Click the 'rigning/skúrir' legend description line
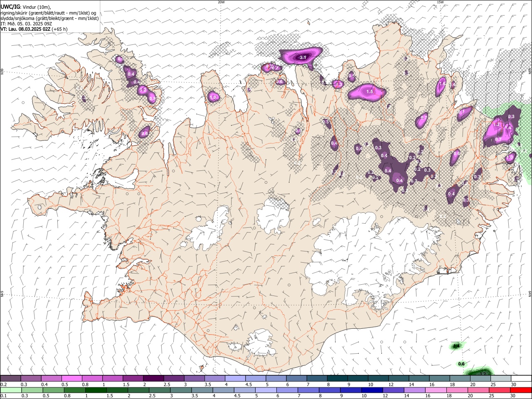532x399 pixels. tap(48, 12)
